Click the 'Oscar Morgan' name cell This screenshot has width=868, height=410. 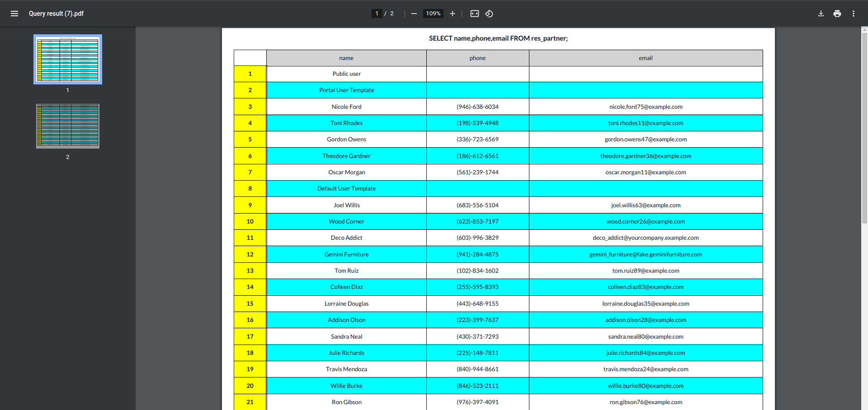[346, 172]
